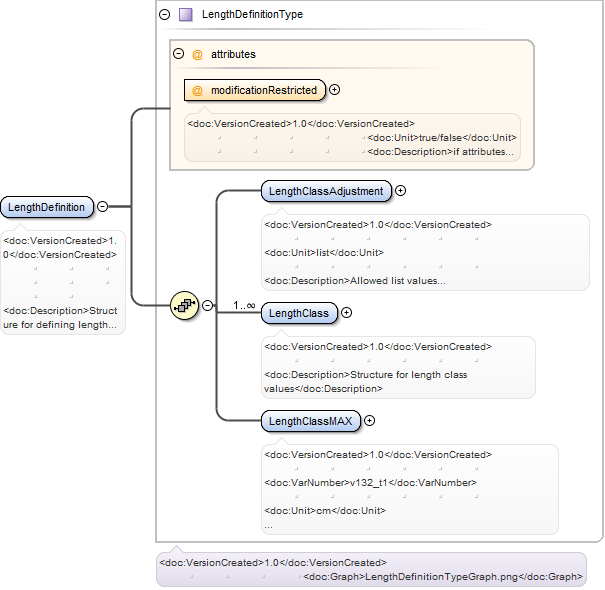Expand the LengthClassMAX element
The image size is (605, 590).
370,421
